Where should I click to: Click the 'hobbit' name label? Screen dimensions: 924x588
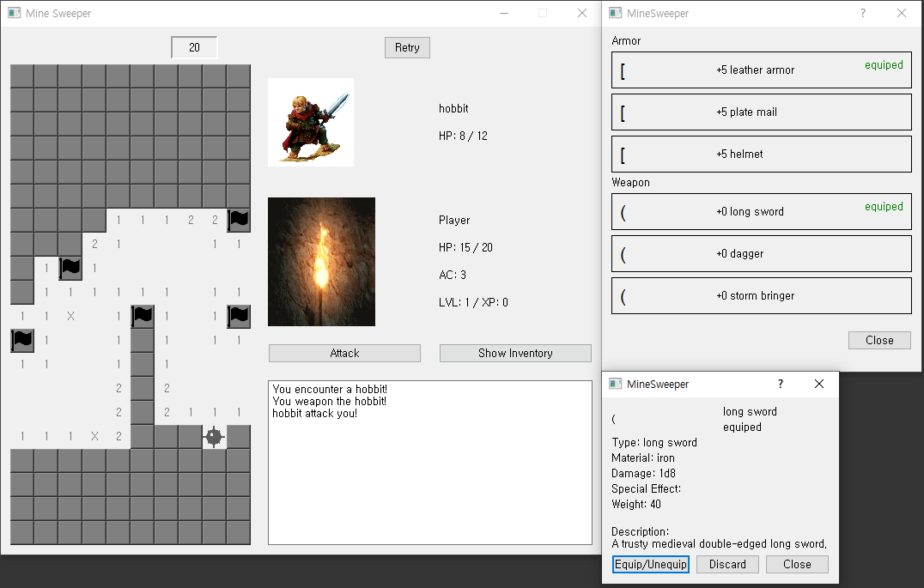[x=453, y=108]
